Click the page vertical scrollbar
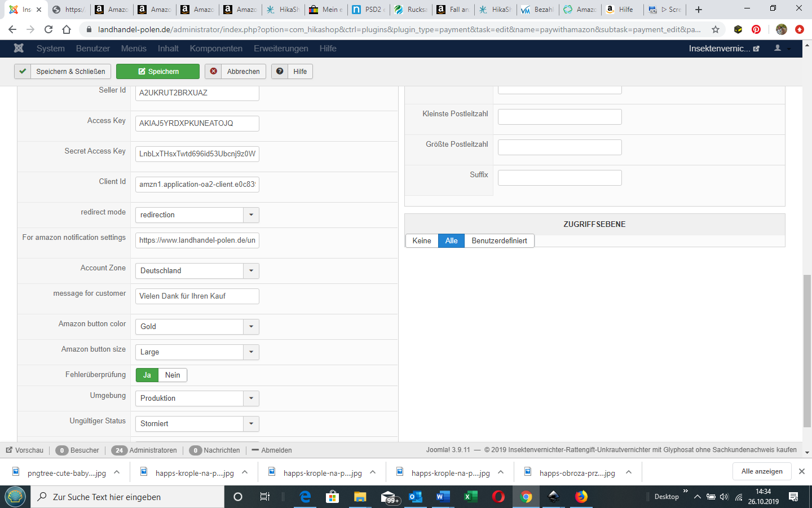 807,350
